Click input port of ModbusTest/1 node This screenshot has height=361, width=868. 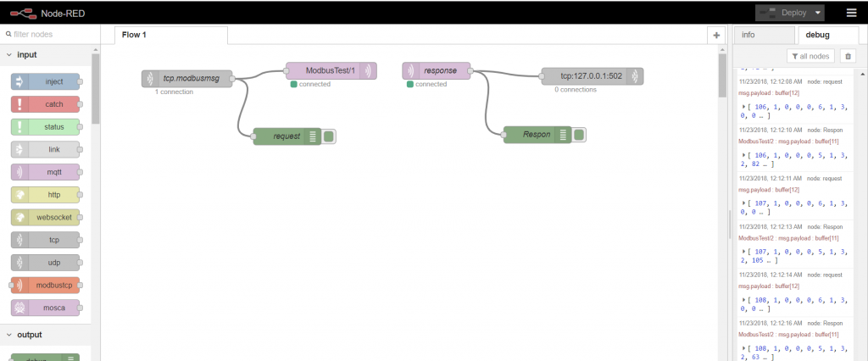click(x=287, y=71)
